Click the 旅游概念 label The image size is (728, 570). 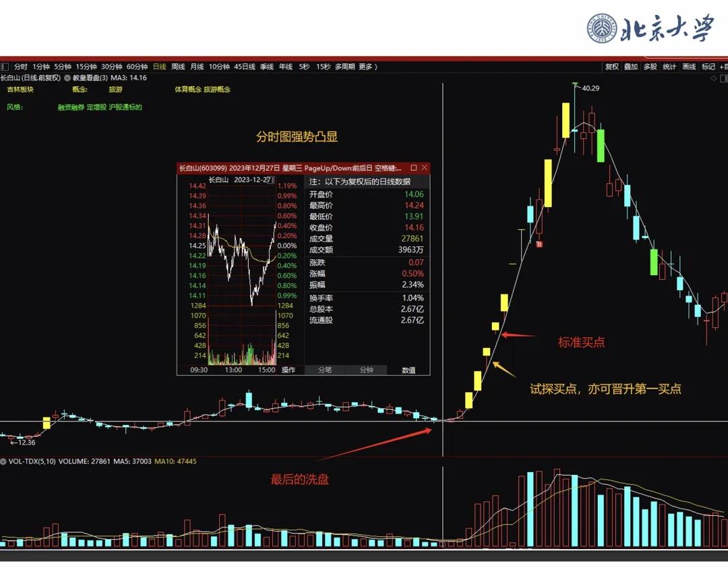pyautogui.click(x=217, y=90)
